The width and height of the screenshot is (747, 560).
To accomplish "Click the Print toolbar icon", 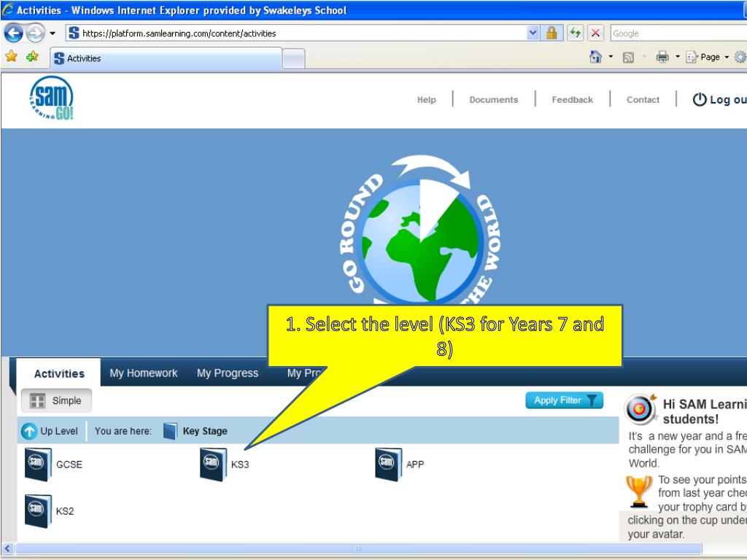I will (x=662, y=57).
